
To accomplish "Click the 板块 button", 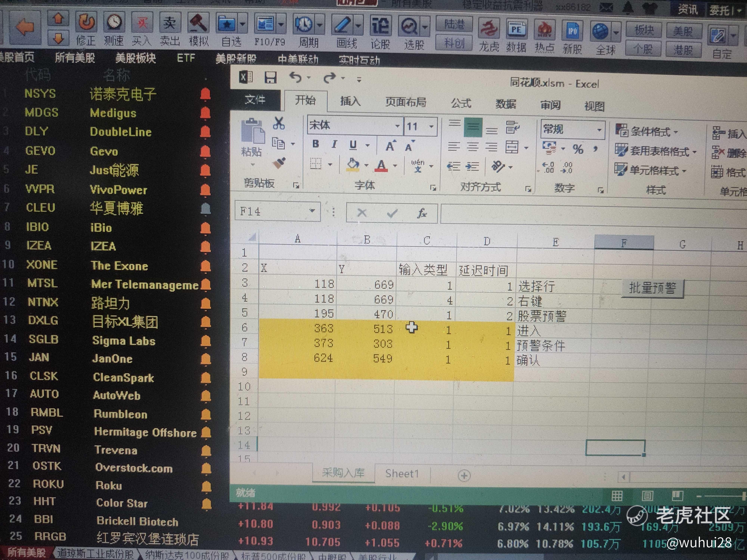I will (x=644, y=30).
